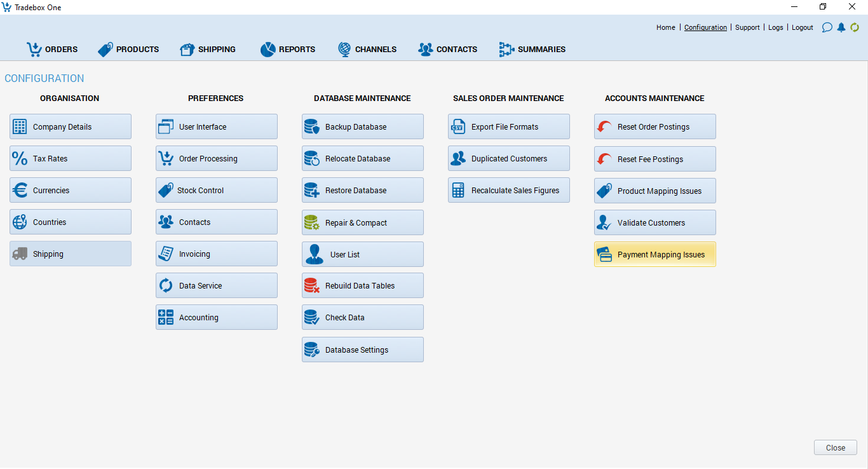Go to the Home link
The height and width of the screenshot is (469, 868).
(666, 27)
